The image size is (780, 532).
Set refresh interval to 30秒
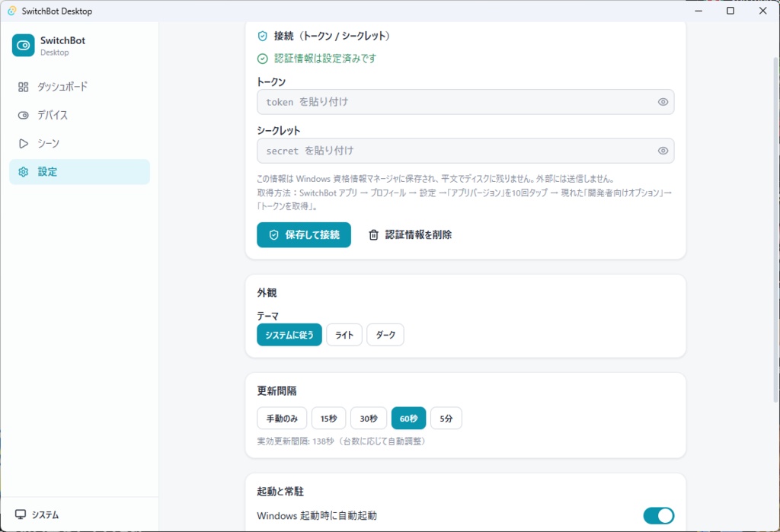click(x=369, y=418)
